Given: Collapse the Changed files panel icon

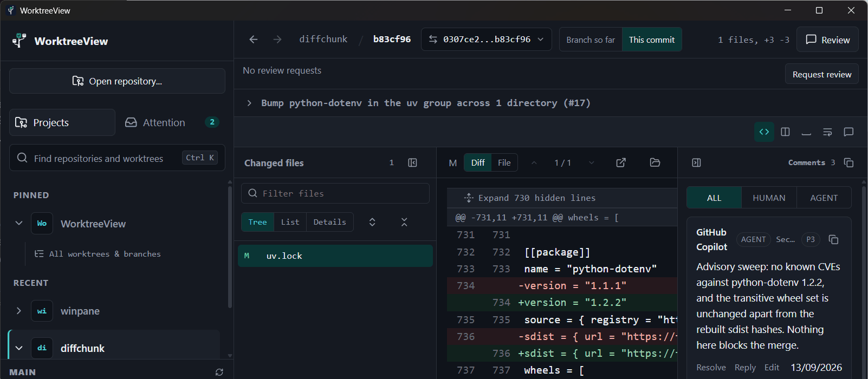Looking at the screenshot, I should click(x=412, y=162).
